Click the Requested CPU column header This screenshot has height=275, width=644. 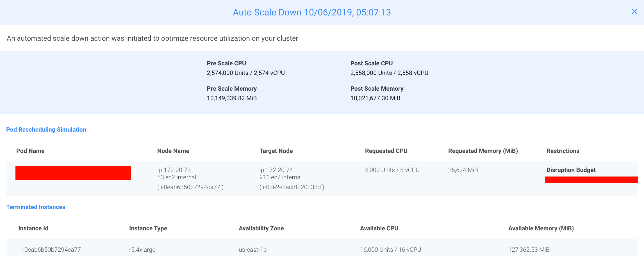(x=386, y=151)
